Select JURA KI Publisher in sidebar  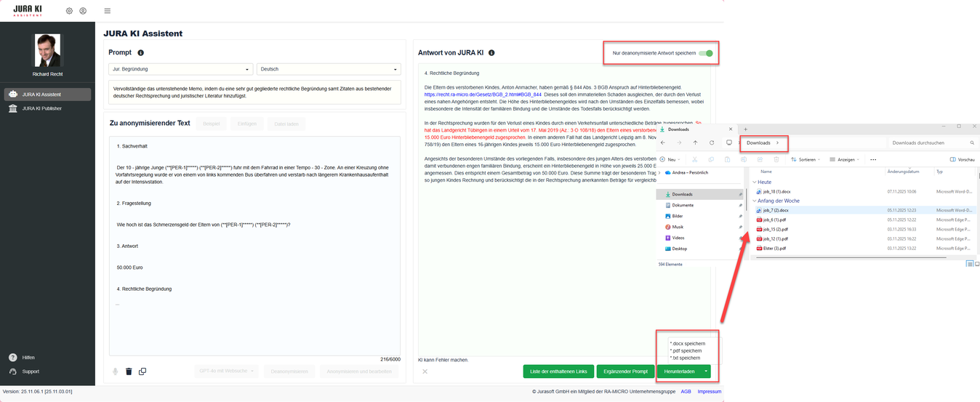coord(41,108)
